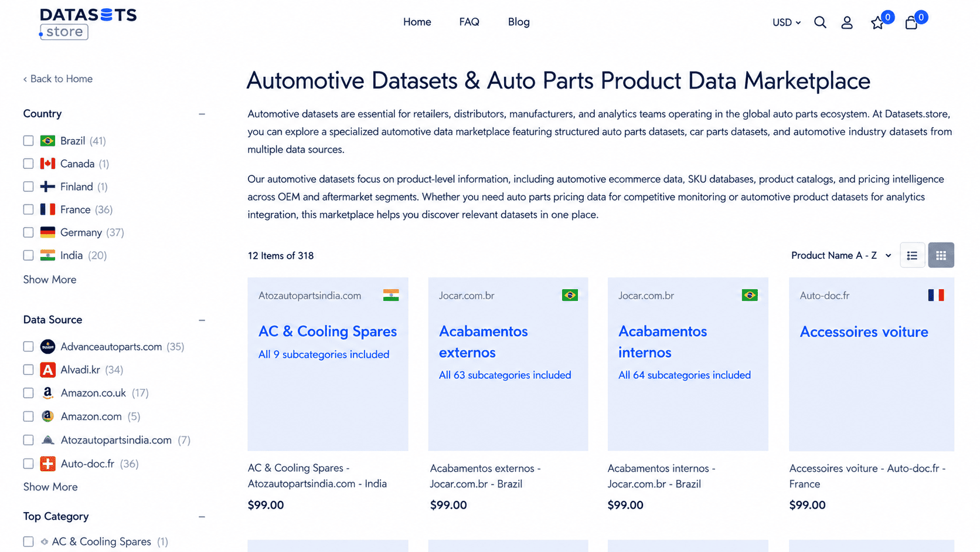Click the '12 Items of 318' count text
The height and width of the screenshot is (552, 980).
pos(281,256)
